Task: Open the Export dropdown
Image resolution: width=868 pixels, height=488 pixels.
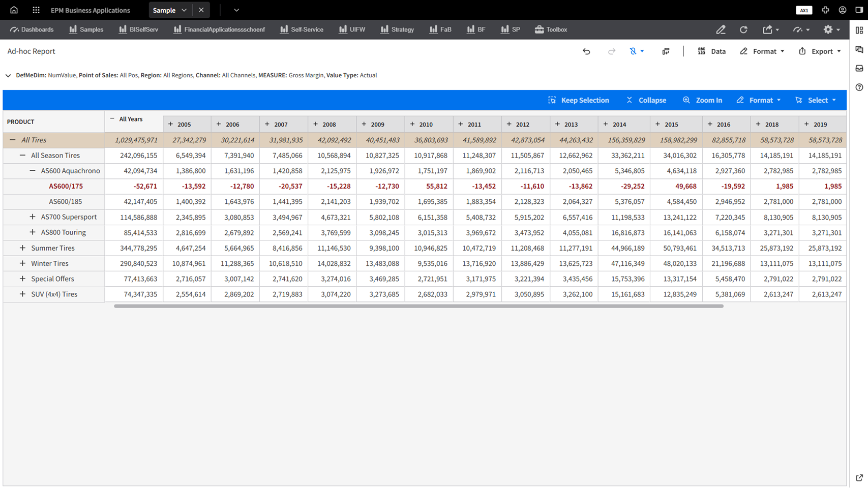Action: pos(820,51)
